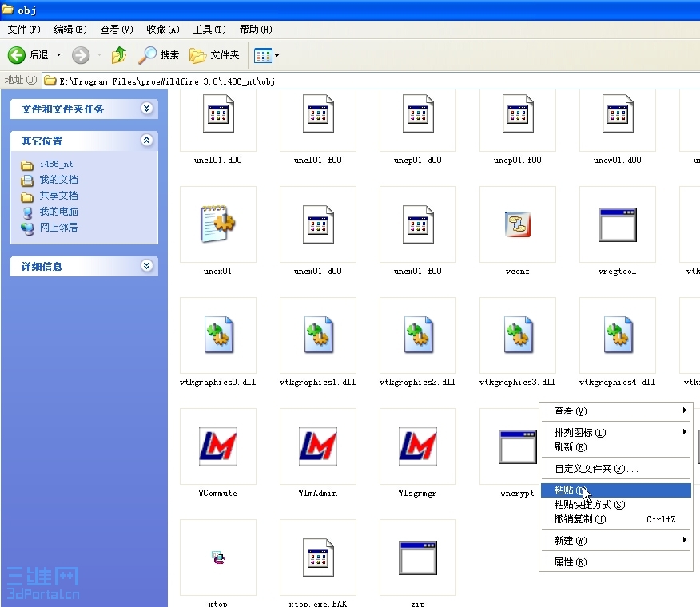The height and width of the screenshot is (607, 700).
Task: Click the vtkgraphics2.dll file name label
Action: (417, 382)
